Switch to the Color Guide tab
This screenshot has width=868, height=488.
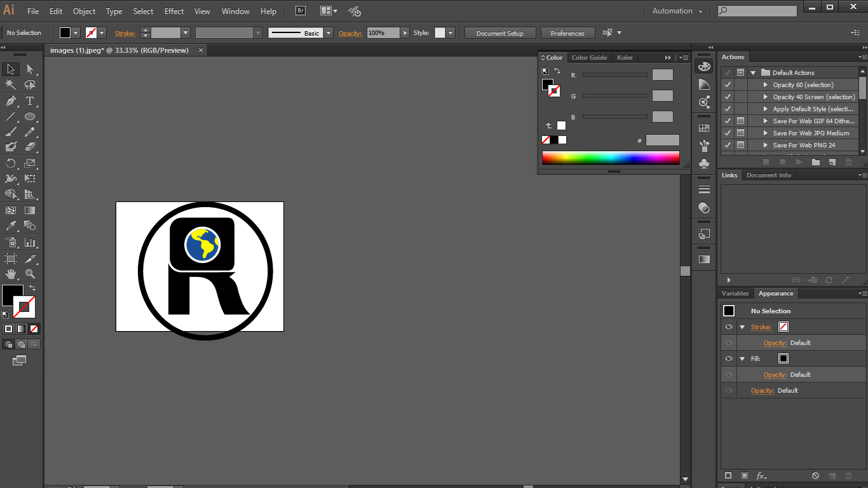tap(589, 57)
